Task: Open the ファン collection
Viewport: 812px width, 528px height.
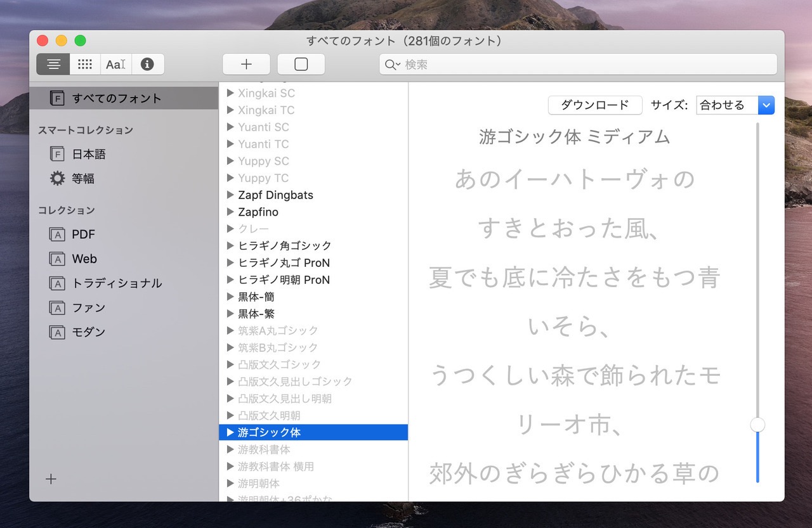Action: coord(124,308)
